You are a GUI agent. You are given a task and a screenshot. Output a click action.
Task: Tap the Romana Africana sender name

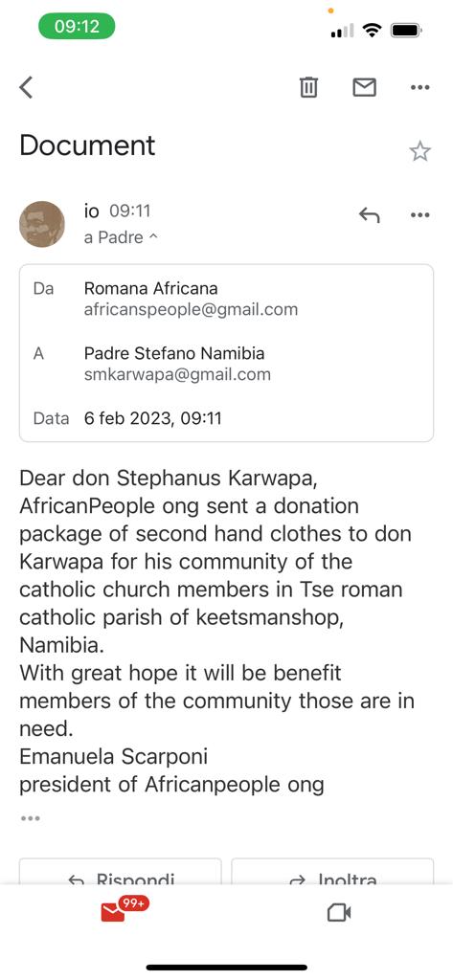(x=150, y=289)
